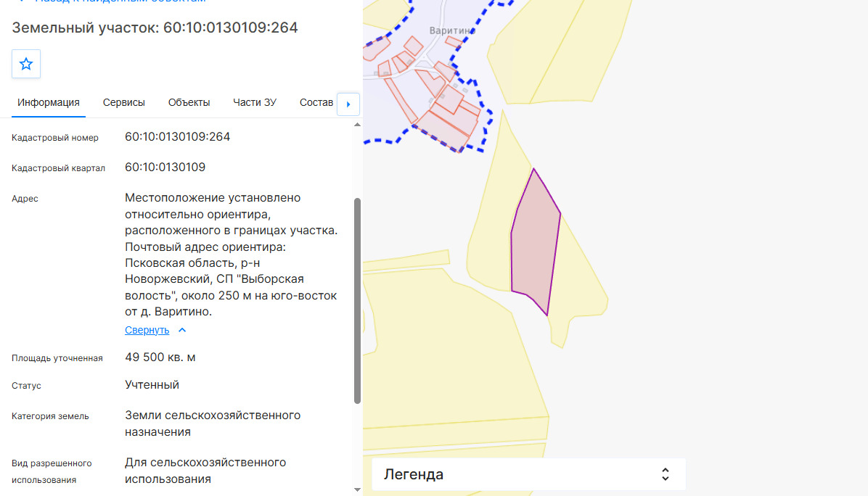
Task: Click land category Земли сельскохозяйственного назначения
Action: pyautogui.click(x=213, y=423)
